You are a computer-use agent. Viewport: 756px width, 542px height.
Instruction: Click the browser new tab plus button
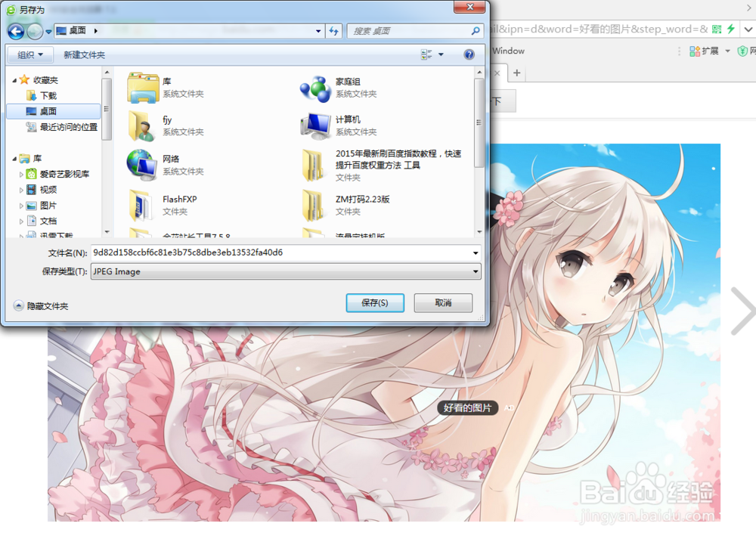pos(517,73)
